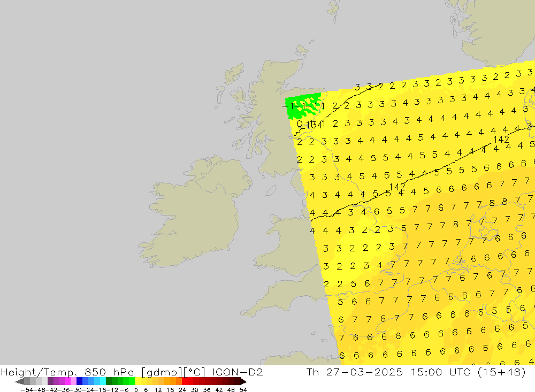Click the Isle of Man on the map
The height and width of the screenshot is (392, 535).
click(x=271, y=190)
